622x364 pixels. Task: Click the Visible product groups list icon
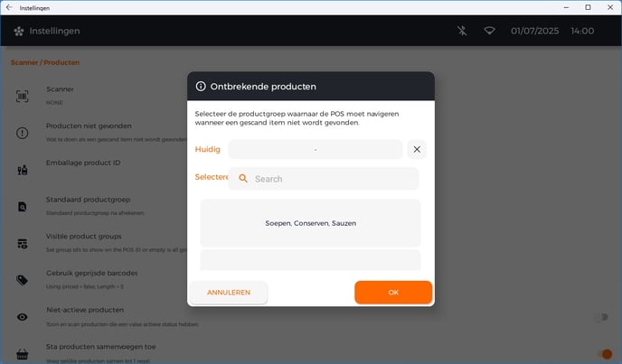point(23,244)
